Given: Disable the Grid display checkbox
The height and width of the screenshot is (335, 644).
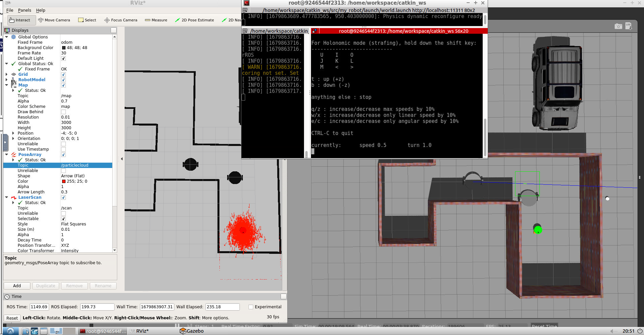Looking at the screenshot, I should coord(63,74).
